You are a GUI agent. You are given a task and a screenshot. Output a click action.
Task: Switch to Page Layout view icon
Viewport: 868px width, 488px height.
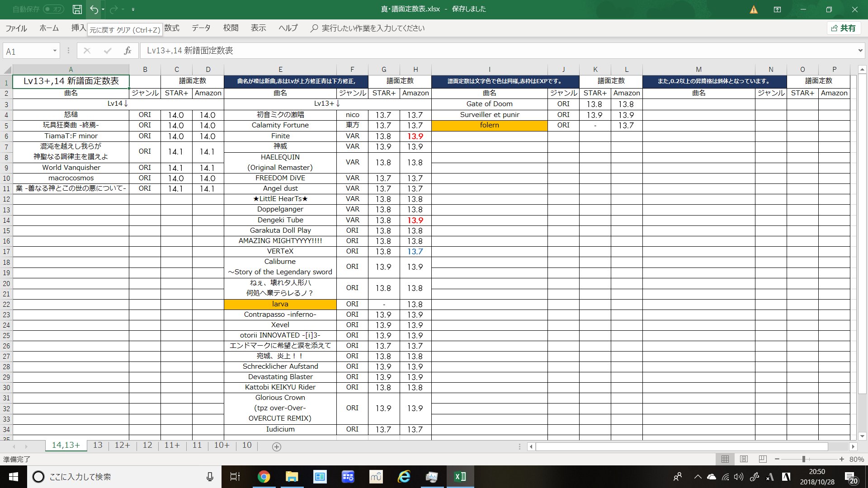click(x=744, y=459)
